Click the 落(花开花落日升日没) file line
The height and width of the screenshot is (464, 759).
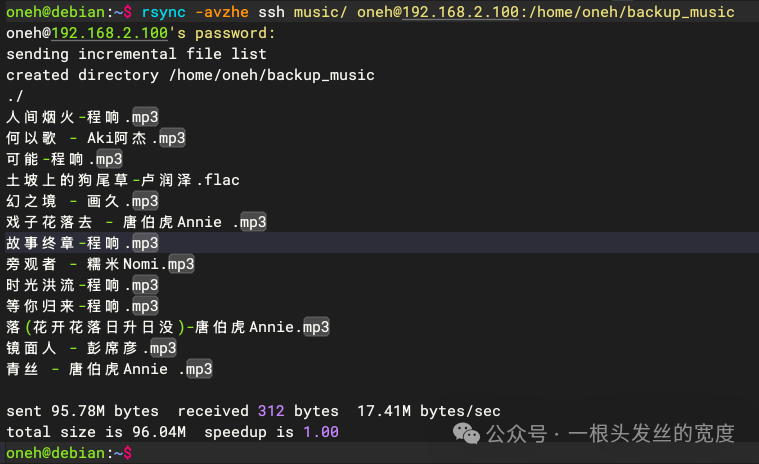pyautogui.click(x=168, y=327)
